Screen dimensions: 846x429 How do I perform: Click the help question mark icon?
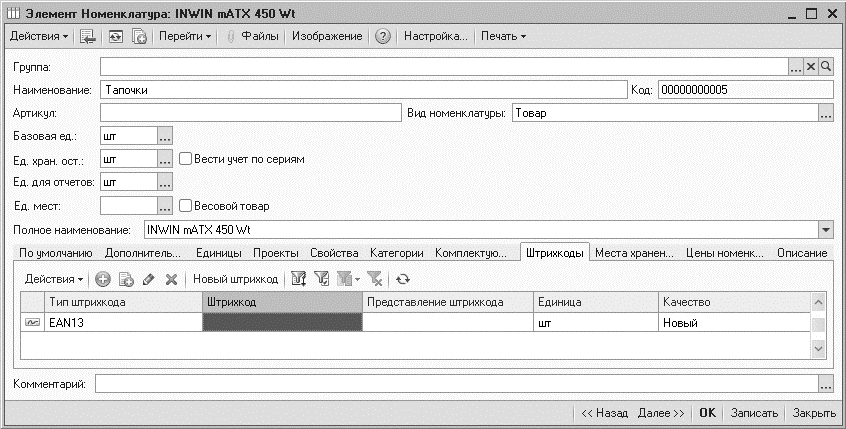pos(382,37)
